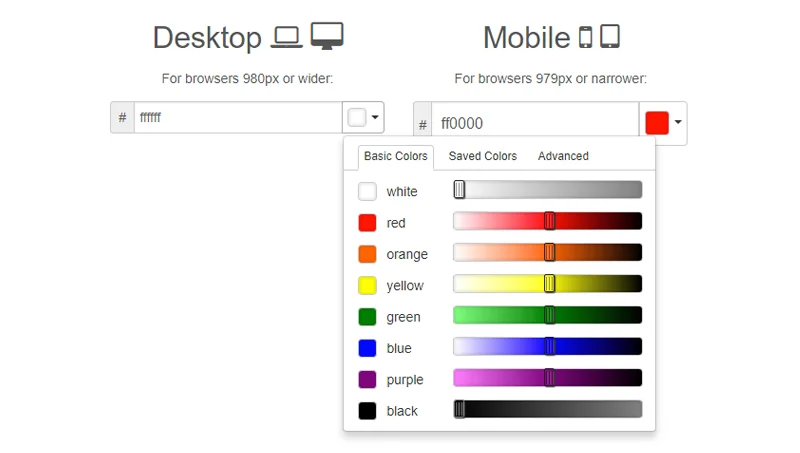Switch to the Saved Colors tab
The image size is (800, 453).
point(483,156)
